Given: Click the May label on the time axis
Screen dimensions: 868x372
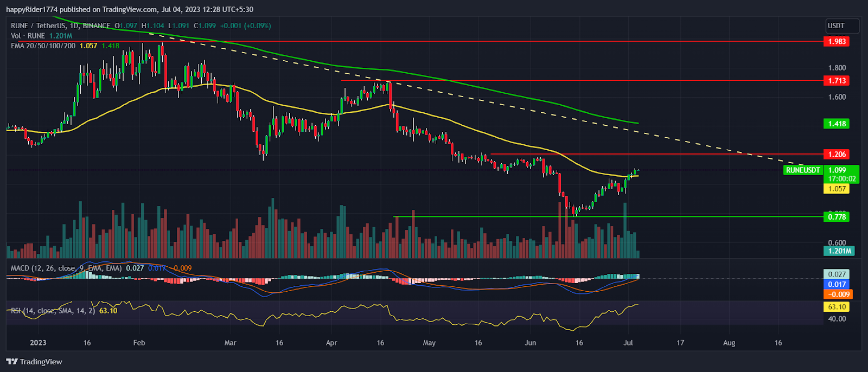Looking at the screenshot, I should (x=429, y=343).
